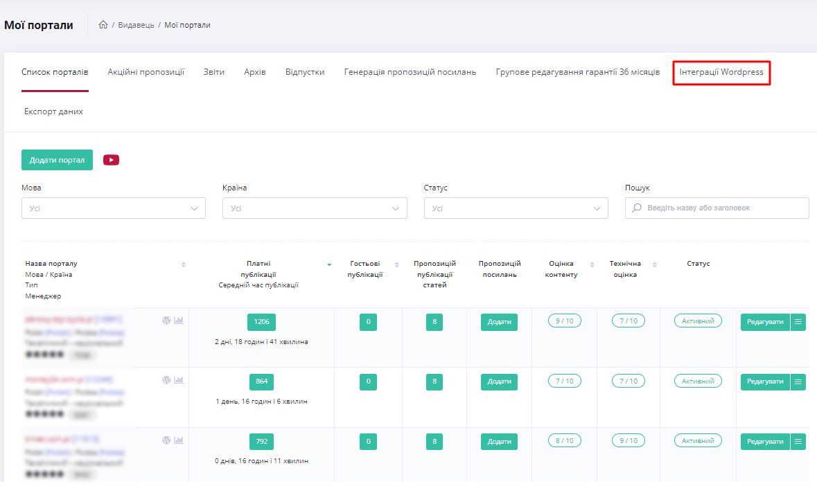Expand the Країна dropdown
817x504 pixels.
tap(315, 208)
